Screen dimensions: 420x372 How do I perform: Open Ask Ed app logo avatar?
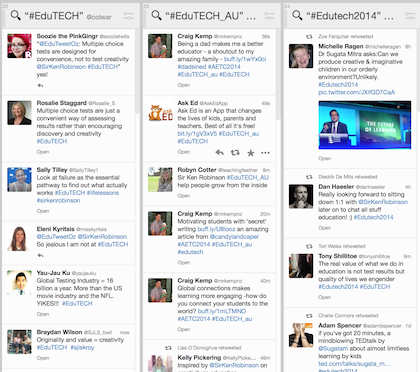pyautogui.click(x=160, y=113)
